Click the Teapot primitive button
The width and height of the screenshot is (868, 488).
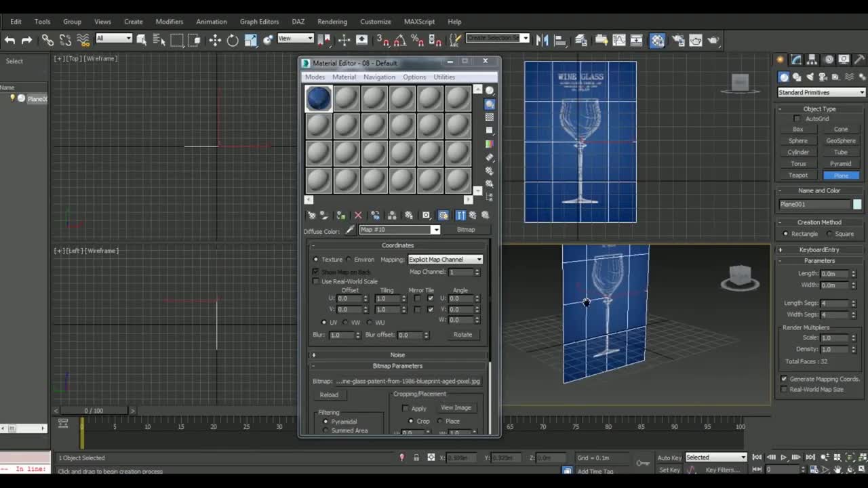pyautogui.click(x=798, y=176)
